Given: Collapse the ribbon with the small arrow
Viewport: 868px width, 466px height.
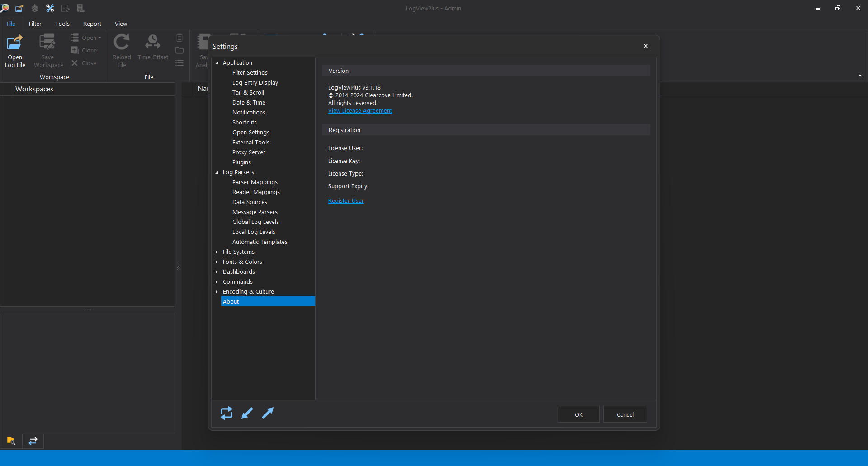Looking at the screenshot, I should 860,76.
